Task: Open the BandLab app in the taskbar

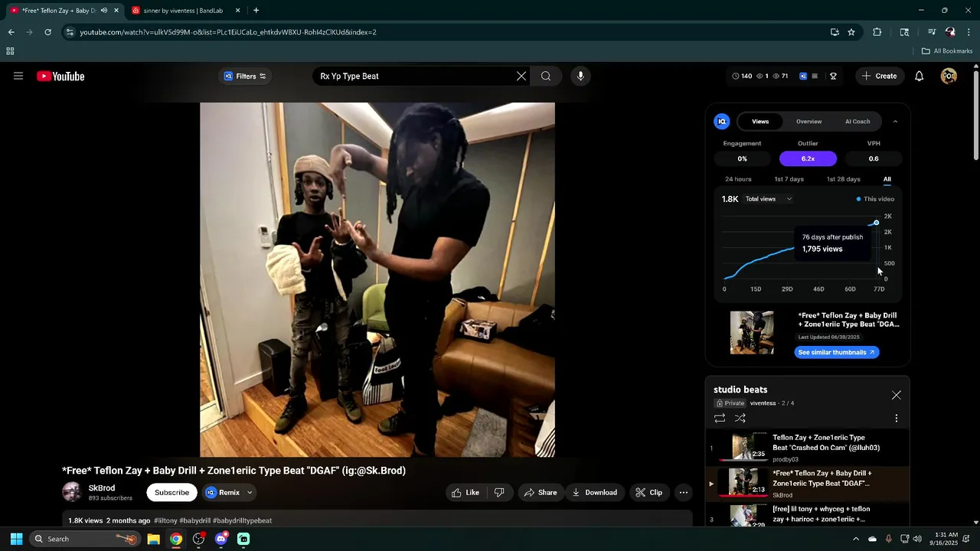Action: point(243,539)
